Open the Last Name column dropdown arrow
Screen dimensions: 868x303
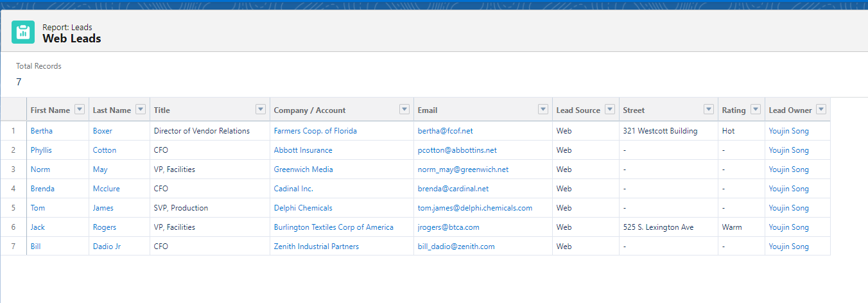click(141, 109)
